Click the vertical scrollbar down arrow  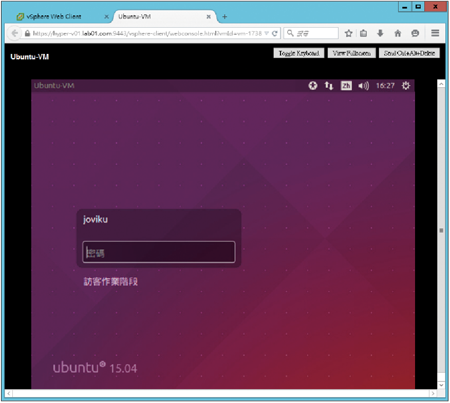tap(441, 385)
